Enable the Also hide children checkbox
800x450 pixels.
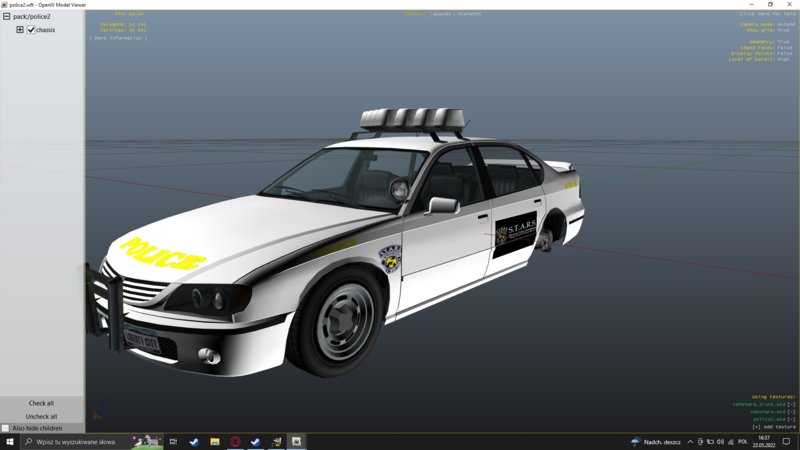[x=6, y=428]
